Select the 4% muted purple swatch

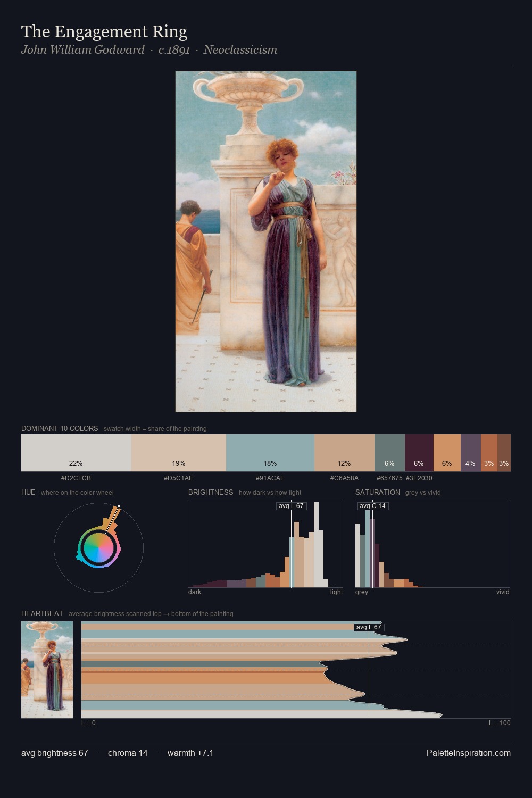click(471, 453)
